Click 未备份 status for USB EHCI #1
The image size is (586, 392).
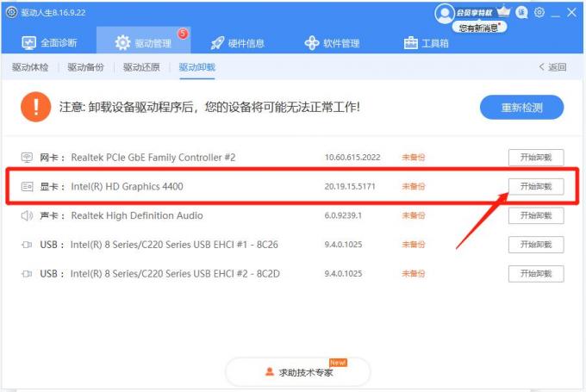point(414,245)
